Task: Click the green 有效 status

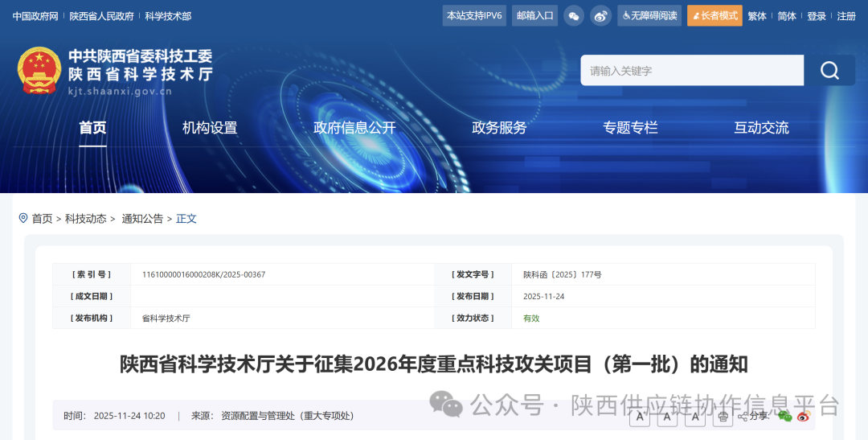Action: [531, 319]
